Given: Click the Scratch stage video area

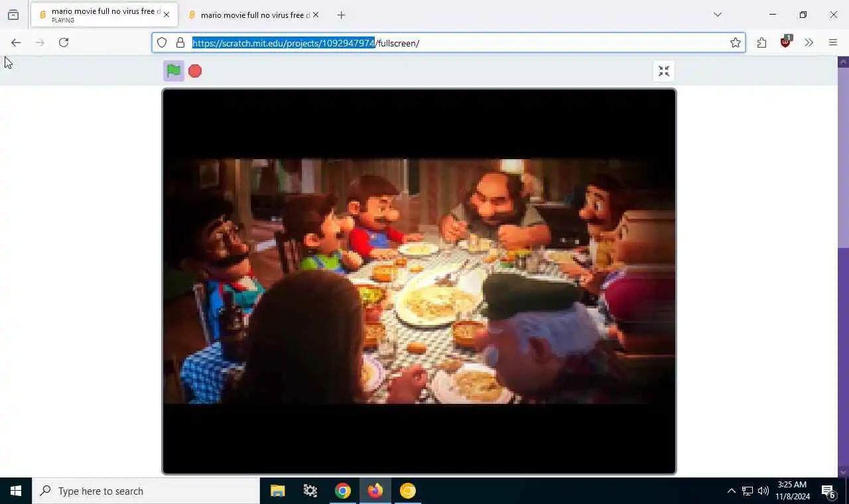Looking at the screenshot, I should (419, 281).
